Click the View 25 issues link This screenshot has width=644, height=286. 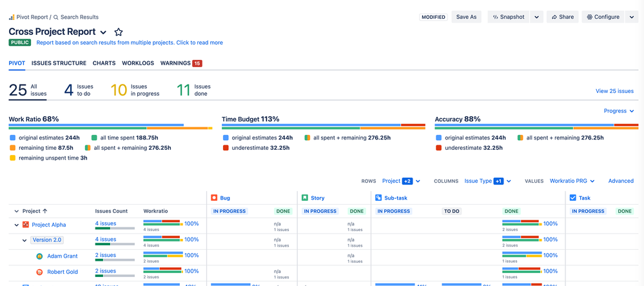point(614,92)
